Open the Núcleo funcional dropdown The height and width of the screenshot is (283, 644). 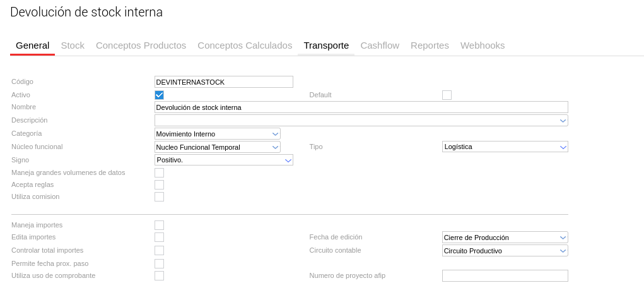point(217,147)
